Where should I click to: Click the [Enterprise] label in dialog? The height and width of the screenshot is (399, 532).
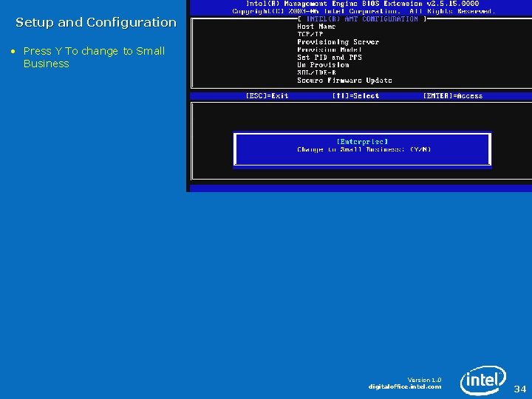point(362,141)
